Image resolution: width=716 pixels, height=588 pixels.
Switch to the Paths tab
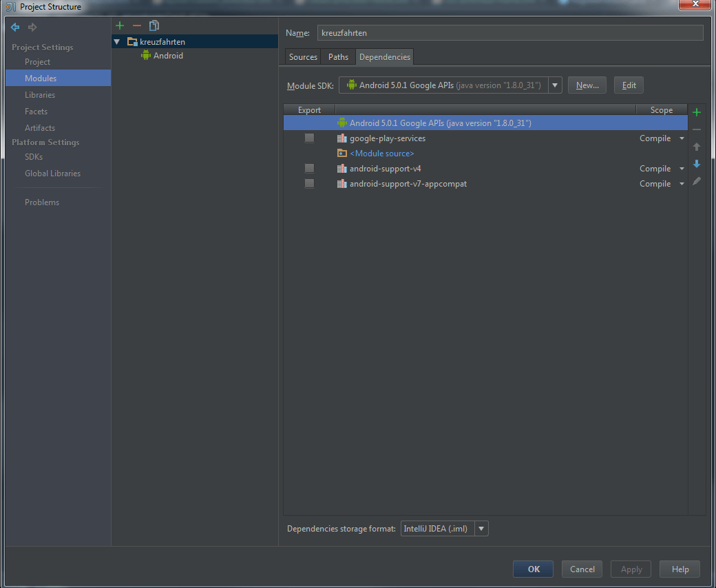tap(338, 57)
